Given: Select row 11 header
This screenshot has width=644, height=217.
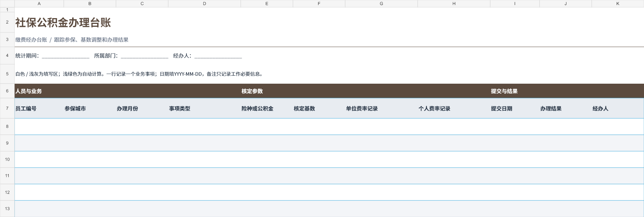Looking at the screenshot, I should (7, 176).
